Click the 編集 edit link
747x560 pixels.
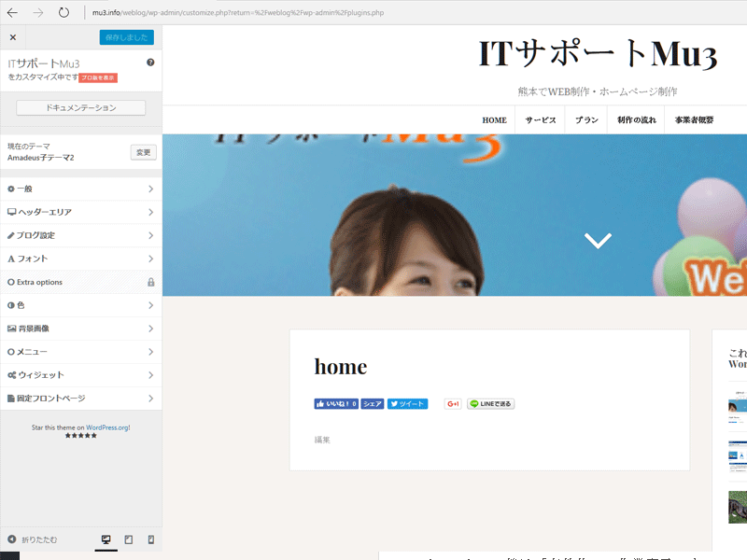coord(322,440)
